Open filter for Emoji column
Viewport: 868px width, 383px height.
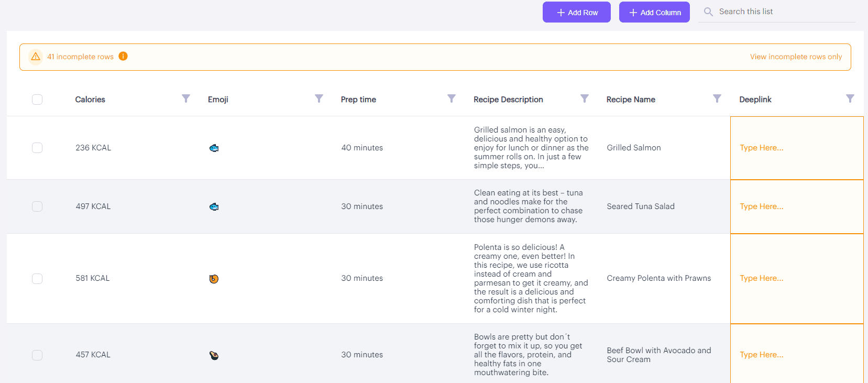click(x=319, y=99)
